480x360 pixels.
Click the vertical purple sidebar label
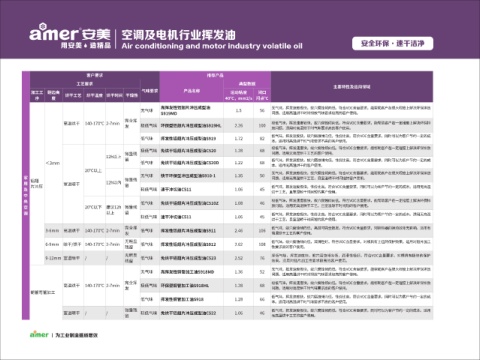point(26,195)
